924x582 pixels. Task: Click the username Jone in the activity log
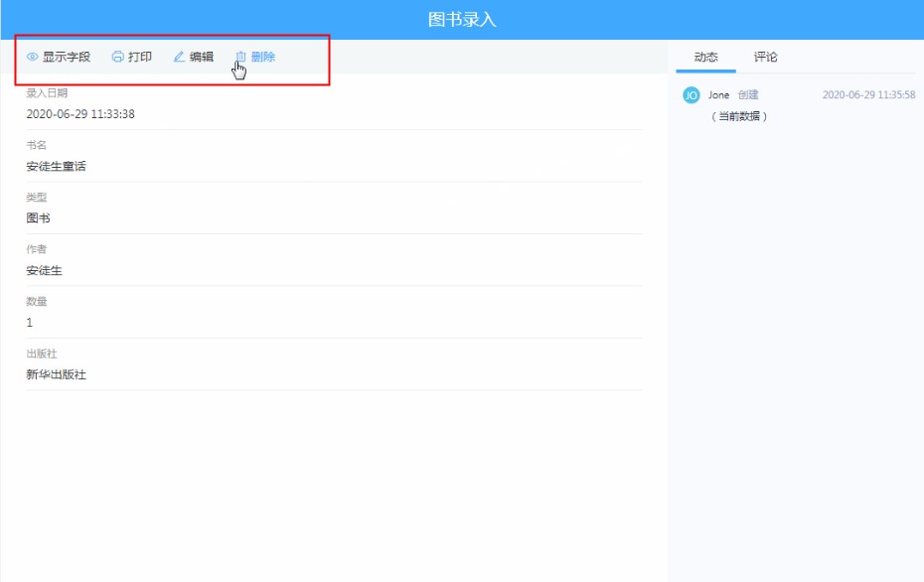click(x=718, y=95)
